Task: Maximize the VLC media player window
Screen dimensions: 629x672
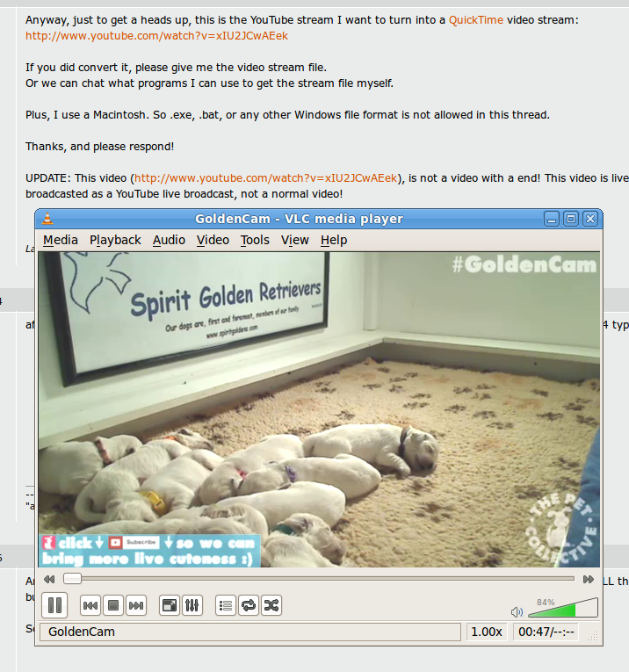Action: coord(571,219)
